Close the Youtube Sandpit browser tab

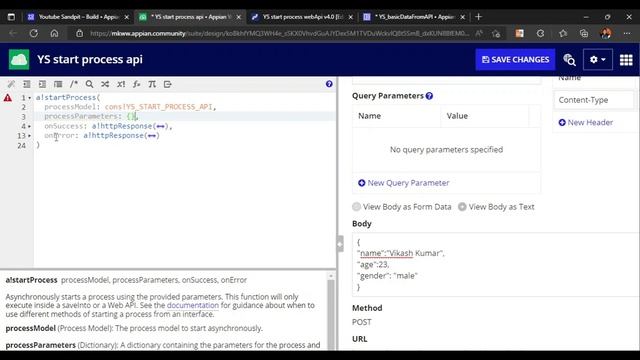click(127, 17)
